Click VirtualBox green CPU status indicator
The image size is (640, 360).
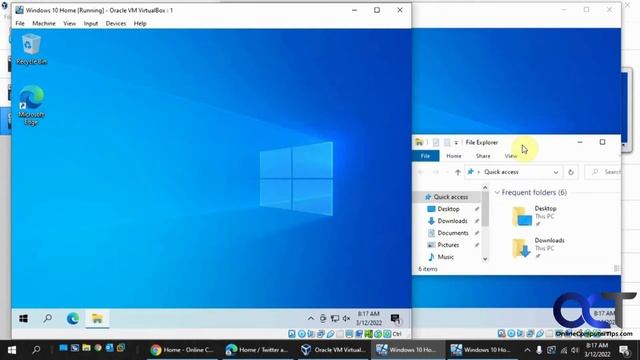click(369, 334)
